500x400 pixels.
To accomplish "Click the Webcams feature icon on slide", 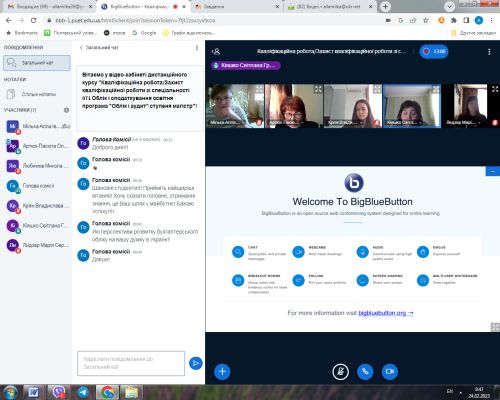I will coord(299,252).
